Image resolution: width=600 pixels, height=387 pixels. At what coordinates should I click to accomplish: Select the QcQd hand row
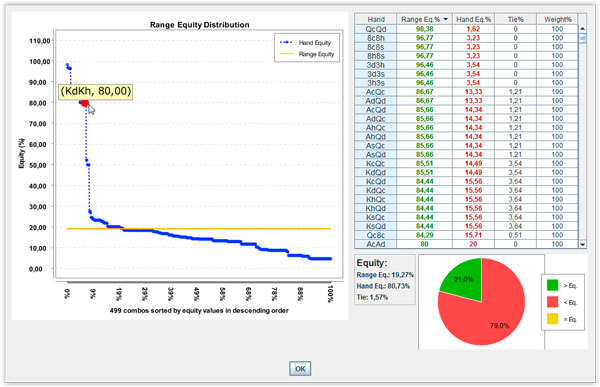click(466, 29)
